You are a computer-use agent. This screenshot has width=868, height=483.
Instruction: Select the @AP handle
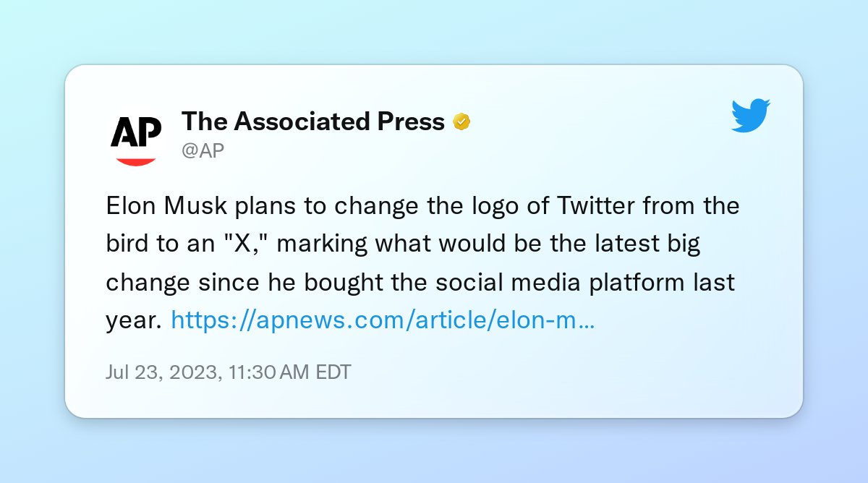203,150
